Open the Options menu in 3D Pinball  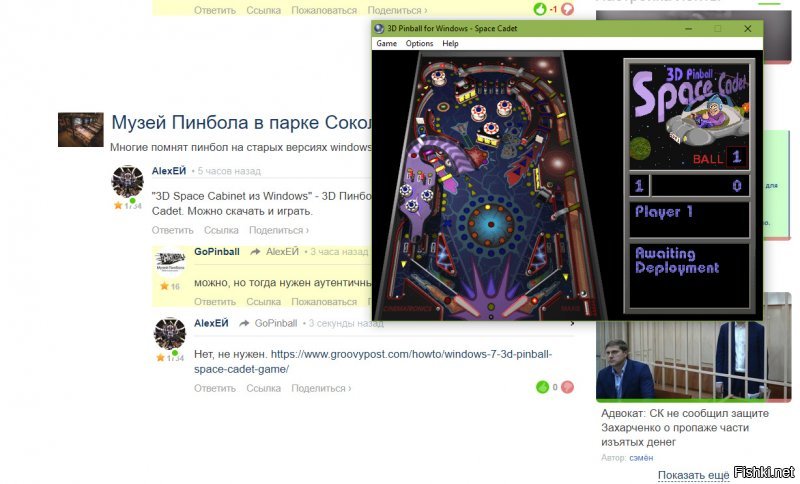click(x=419, y=43)
